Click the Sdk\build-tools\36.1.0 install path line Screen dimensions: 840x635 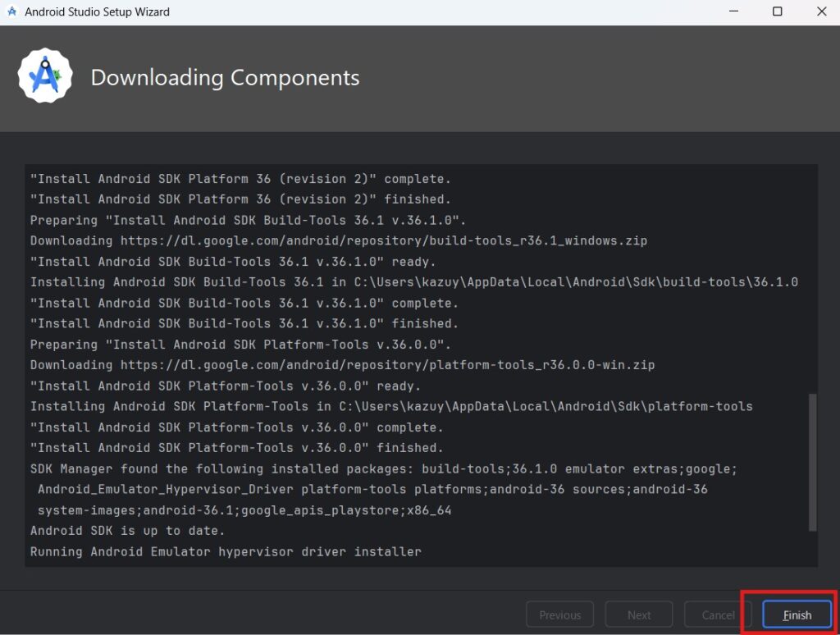point(414,281)
